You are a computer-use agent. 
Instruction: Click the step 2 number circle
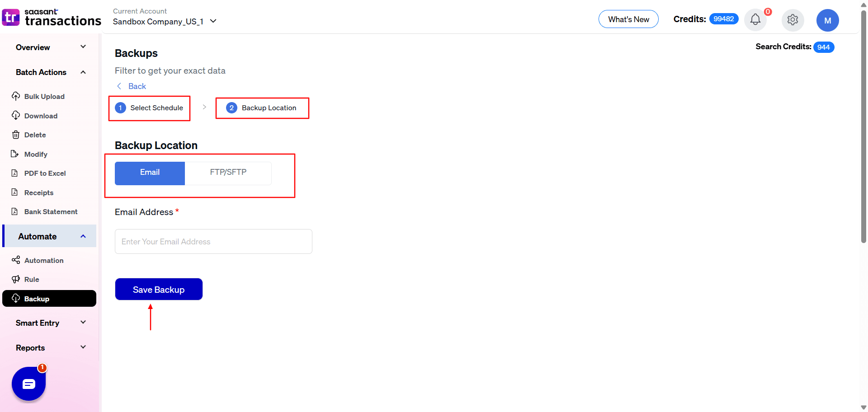tap(231, 108)
